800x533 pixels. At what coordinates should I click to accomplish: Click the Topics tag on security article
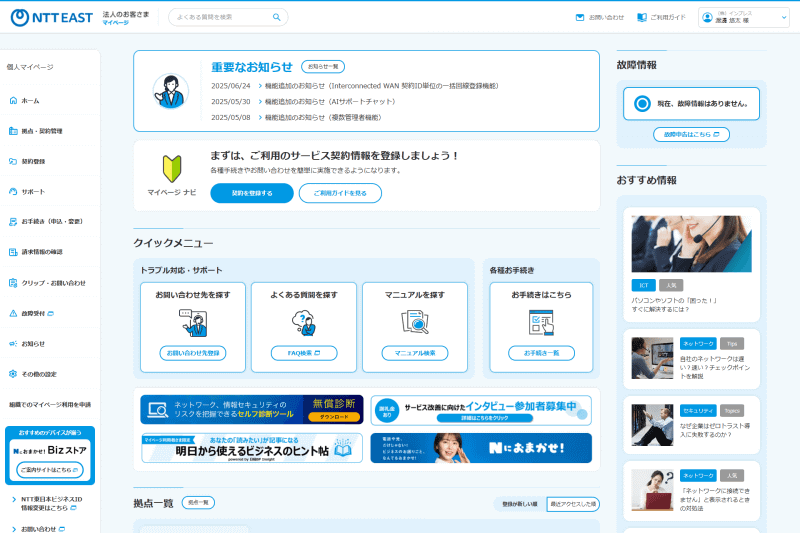[x=732, y=411]
